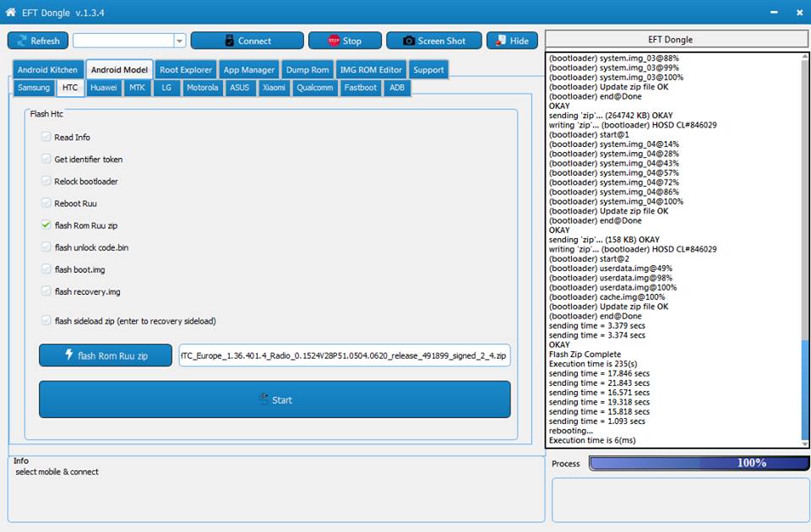This screenshot has width=811, height=532.
Task: Switch to the IMG ROM Editor tab
Action: 371,70
